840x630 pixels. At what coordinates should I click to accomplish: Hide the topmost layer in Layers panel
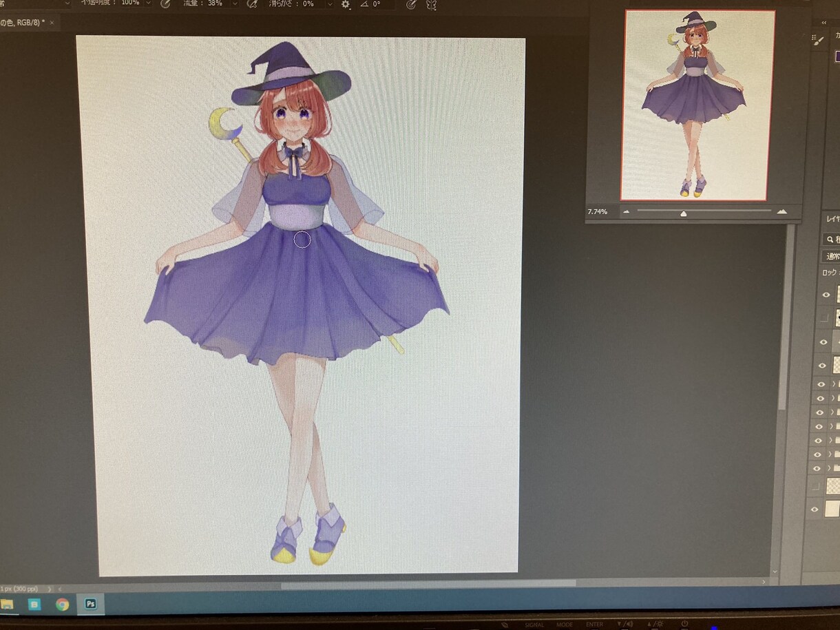pos(826,295)
